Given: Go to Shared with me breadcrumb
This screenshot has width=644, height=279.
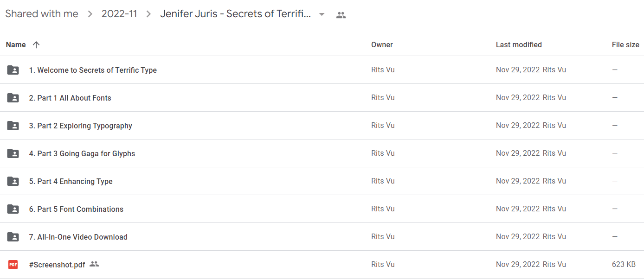Looking at the screenshot, I should coord(42,14).
